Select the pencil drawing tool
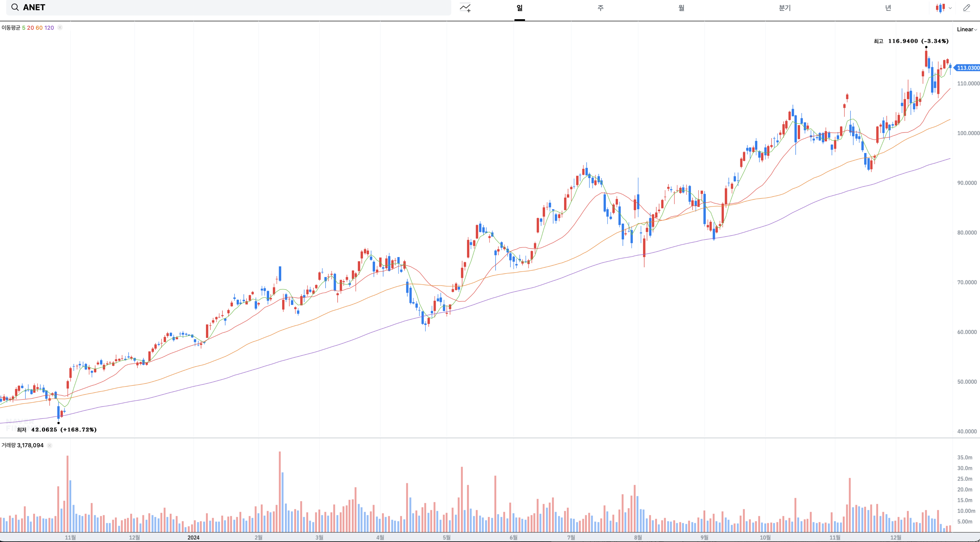 pos(966,8)
